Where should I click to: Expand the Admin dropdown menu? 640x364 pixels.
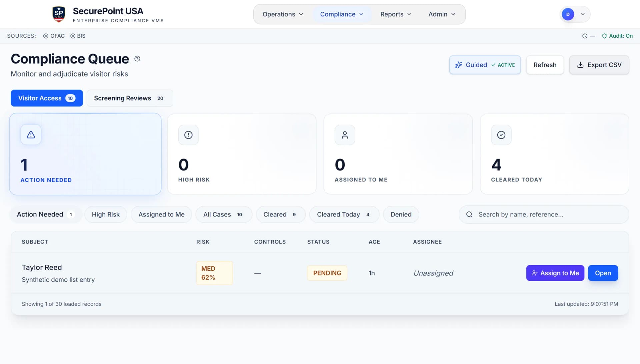(442, 14)
